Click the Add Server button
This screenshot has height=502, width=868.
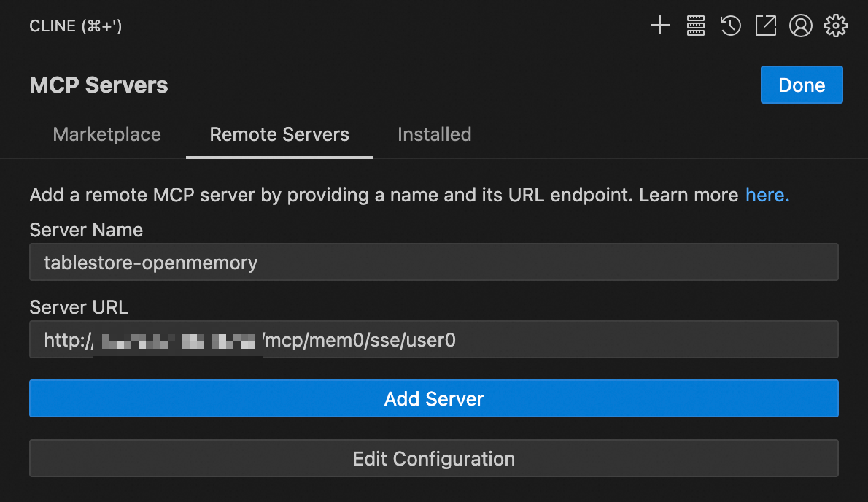coord(434,398)
